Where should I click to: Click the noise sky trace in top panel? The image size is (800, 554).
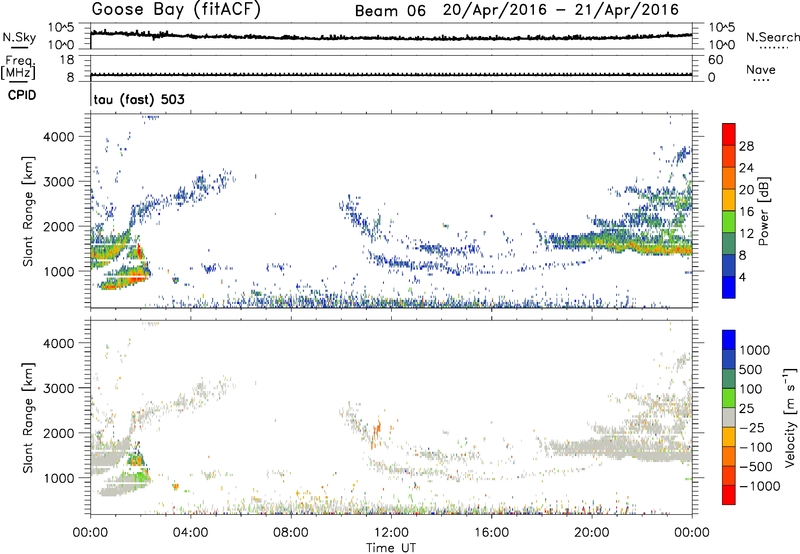(391, 37)
